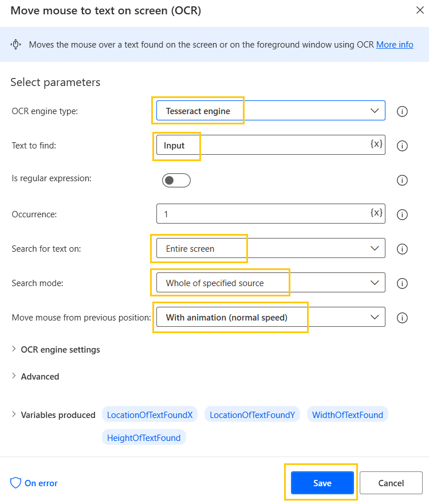Image resolution: width=429 pixels, height=504 pixels.
Task: Open the More info link
Action: pyautogui.click(x=395, y=44)
